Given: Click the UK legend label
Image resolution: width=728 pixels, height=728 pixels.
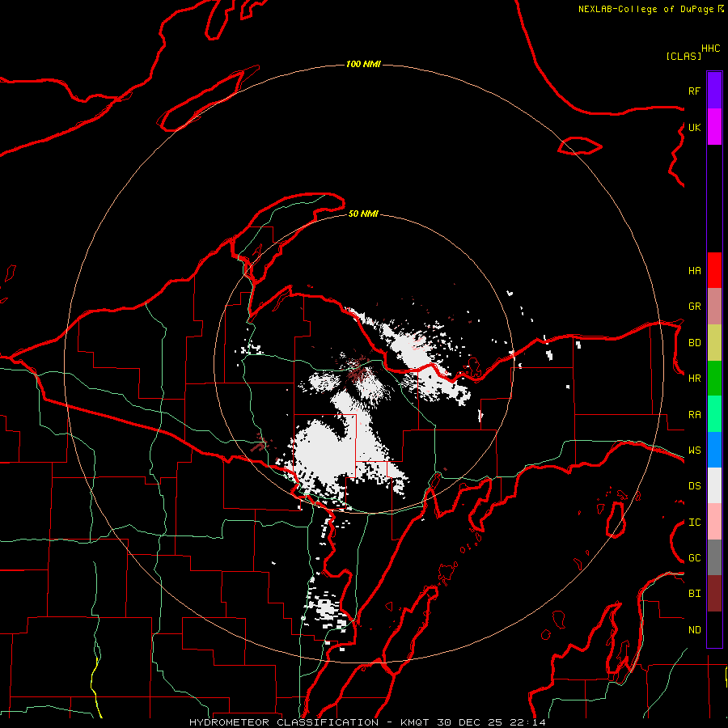Looking at the screenshot, I should tap(694, 127).
